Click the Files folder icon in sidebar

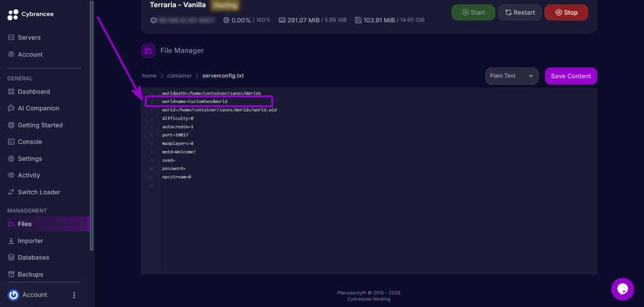(x=11, y=224)
